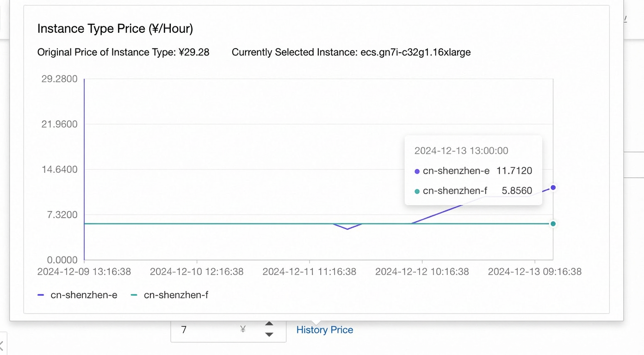Select the teal cn-shenzhen-f end data point

[553, 224]
